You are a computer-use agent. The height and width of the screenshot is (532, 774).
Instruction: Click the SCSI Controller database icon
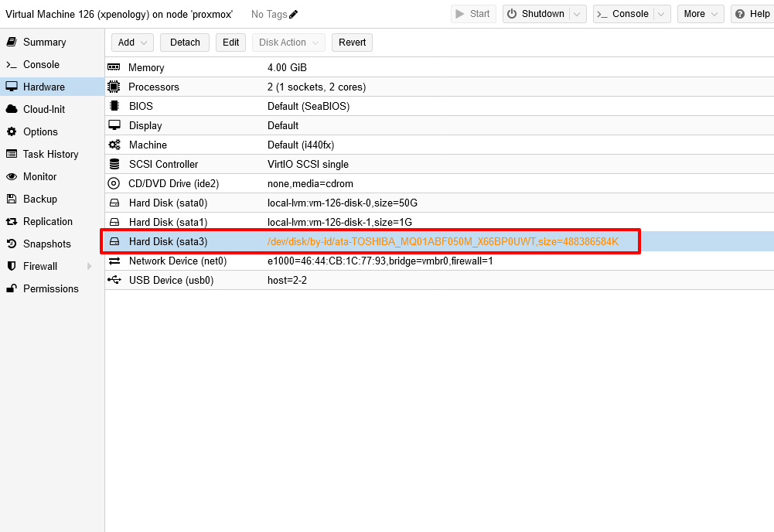[114, 165]
